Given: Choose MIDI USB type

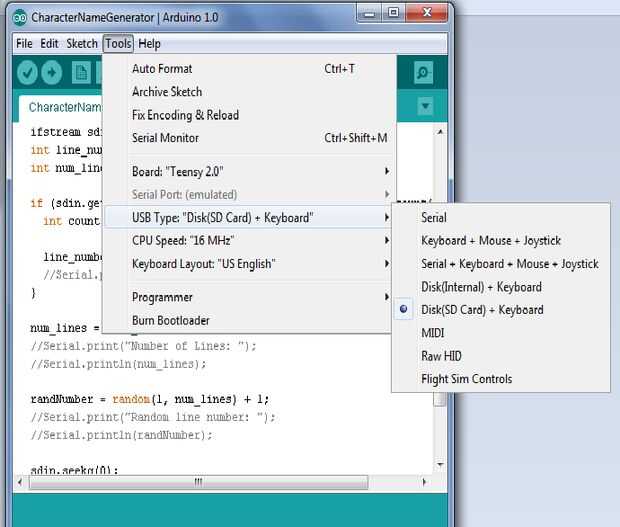Looking at the screenshot, I should [501, 333].
